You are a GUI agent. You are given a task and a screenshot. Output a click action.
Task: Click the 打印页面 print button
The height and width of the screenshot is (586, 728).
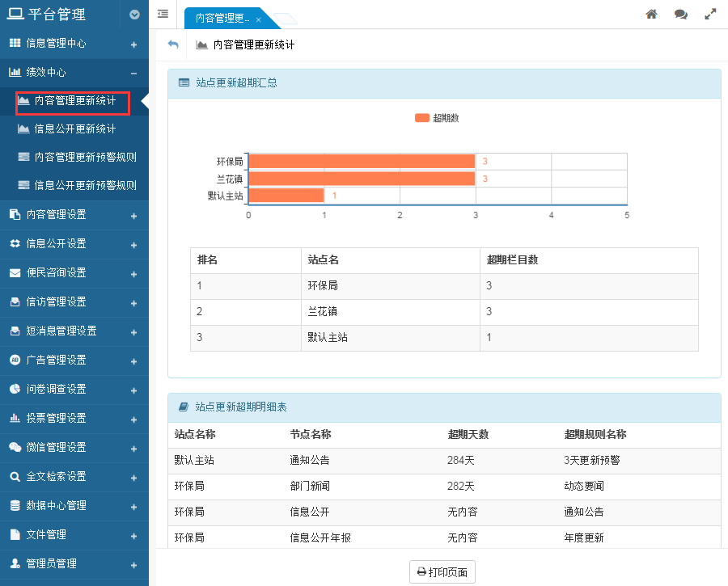coord(442,571)
